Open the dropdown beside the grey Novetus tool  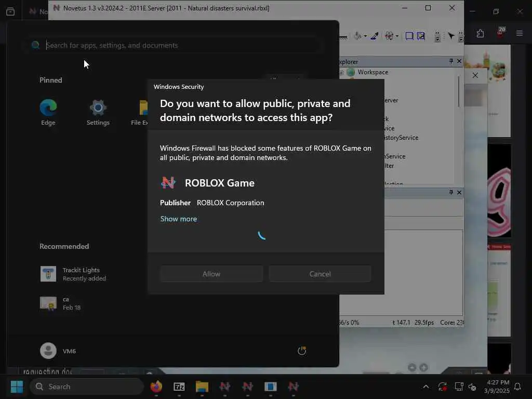(x=365, y=36)
